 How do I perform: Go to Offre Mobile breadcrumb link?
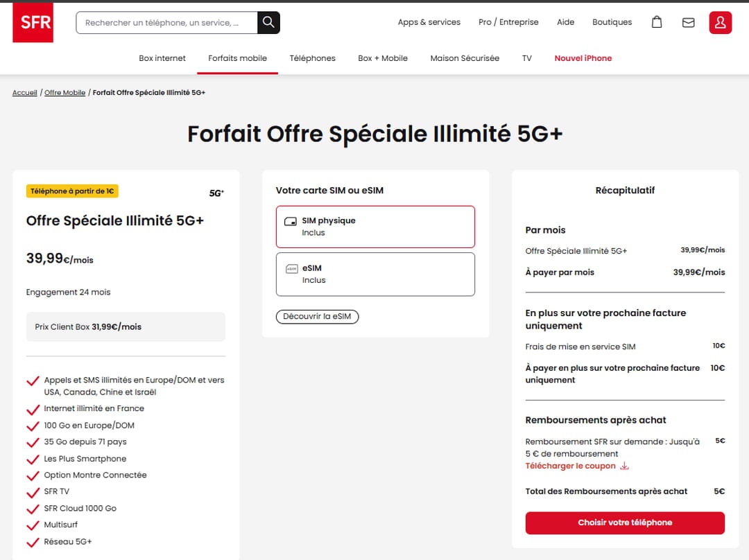point(64,93)
